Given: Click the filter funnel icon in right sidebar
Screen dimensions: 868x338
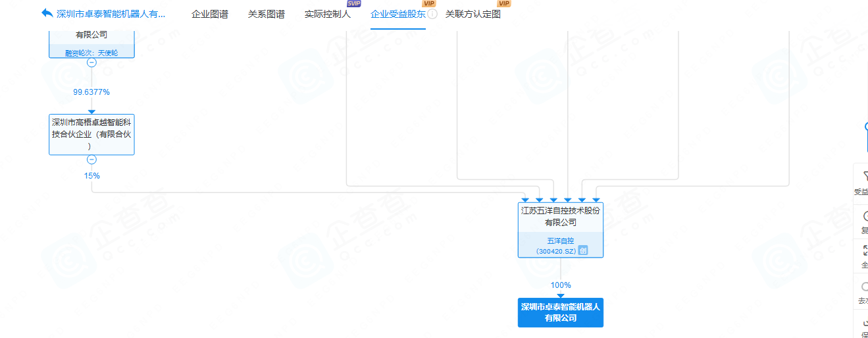Looking at the screenshot, I should coord(864,175).
